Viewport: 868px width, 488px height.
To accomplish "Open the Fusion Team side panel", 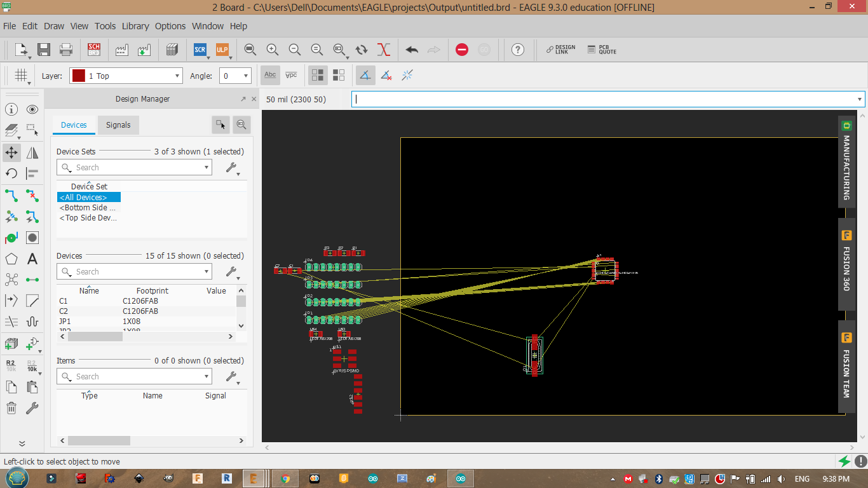I will 846,367.
